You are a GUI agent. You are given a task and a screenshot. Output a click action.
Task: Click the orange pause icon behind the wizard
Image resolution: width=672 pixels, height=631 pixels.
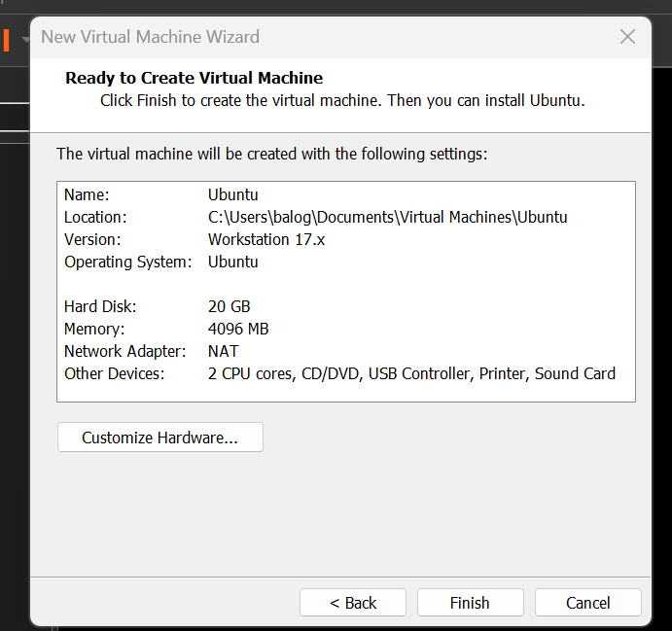(x=7, y=40)
